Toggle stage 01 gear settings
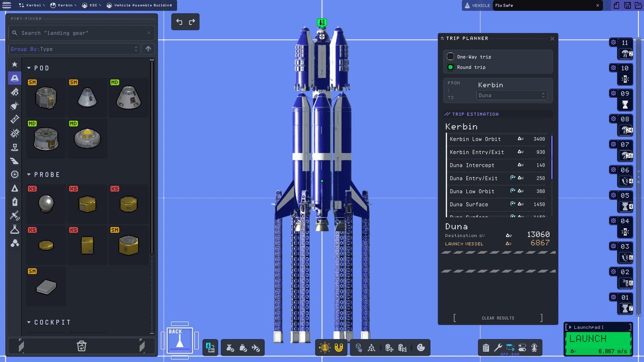This screenshot has height=362, width=644. pyautogui.click(x=613, y=297)
